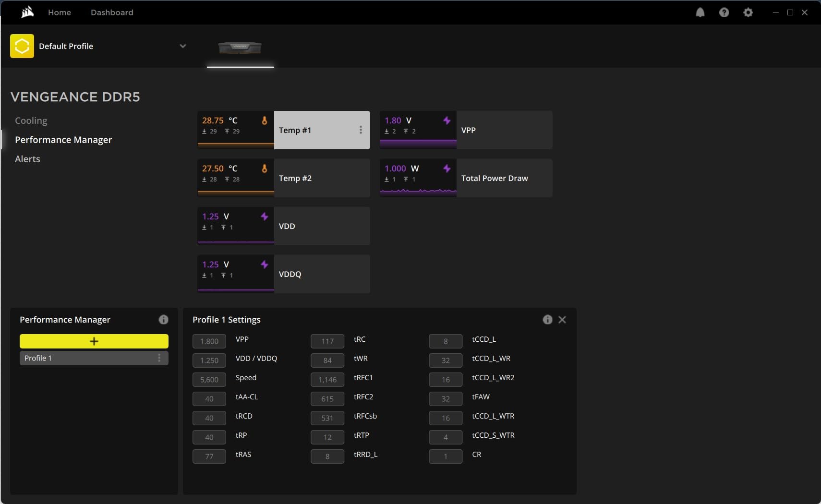Open the Alerts section

(27, 159)
